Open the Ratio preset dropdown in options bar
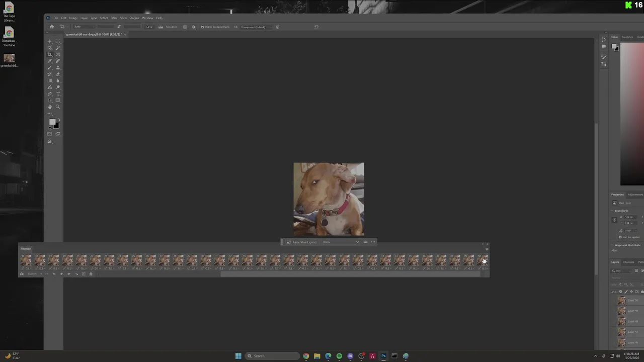644x362 pixels. [x=84, y=27]
